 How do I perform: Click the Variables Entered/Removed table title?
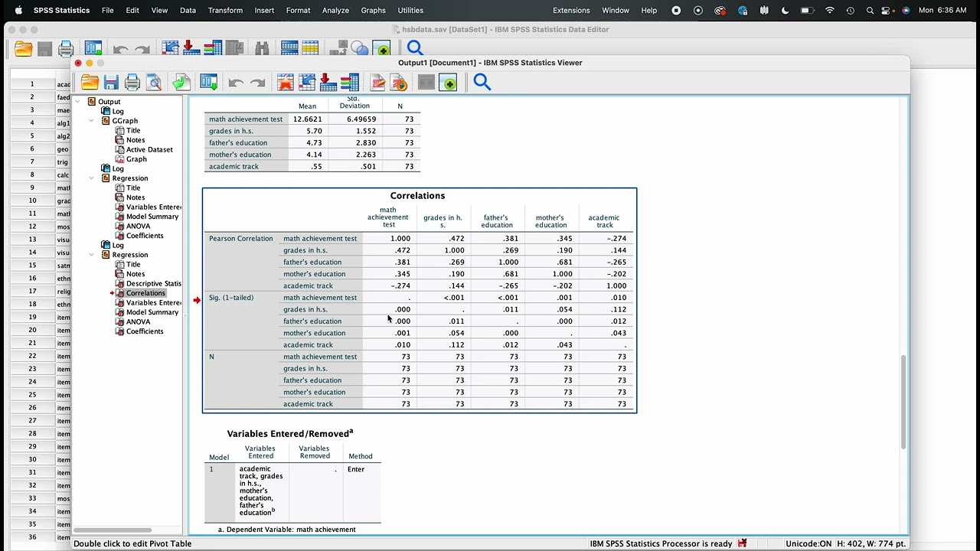290,433
